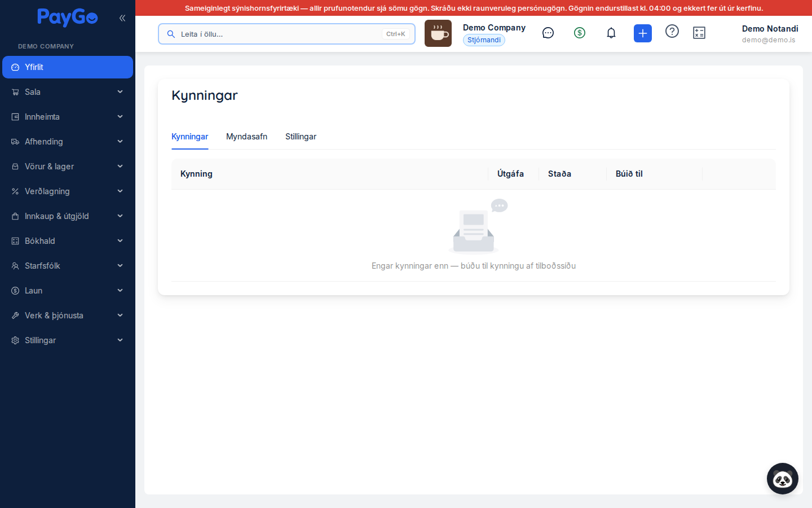Screen dimensions: 812x508
Task: Click the PayGo logo
Action: point(68,17)
